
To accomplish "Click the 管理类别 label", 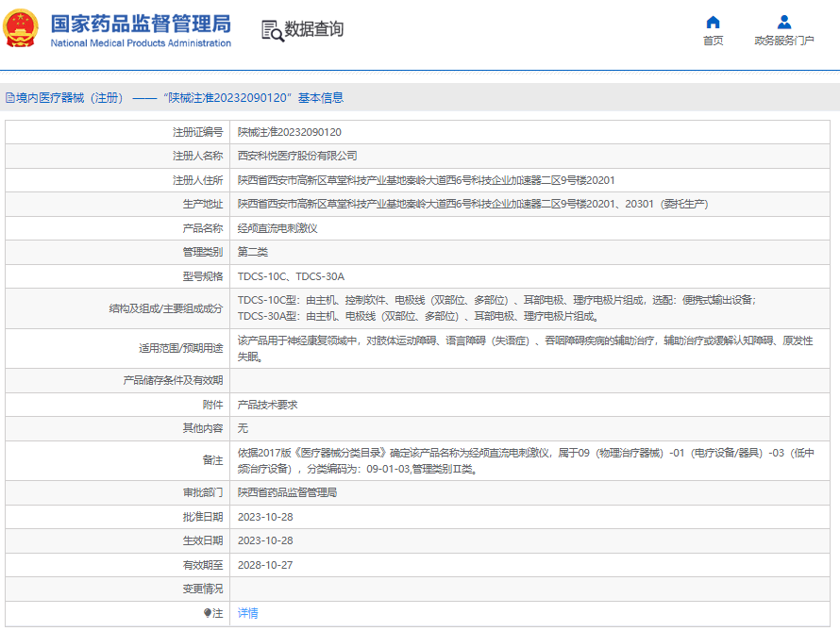I will 203,252.
